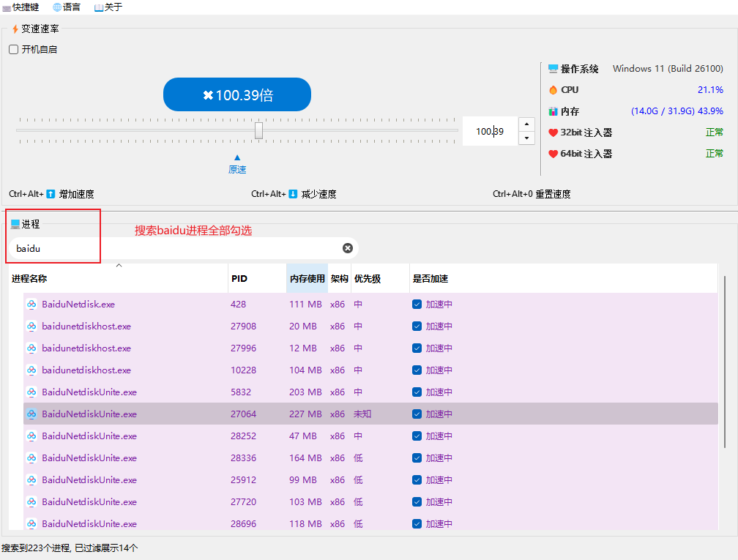Click the icon of BaiduNetdiskUnite.exe PID 28696
The image size is (738, 560).
point(31,524)
